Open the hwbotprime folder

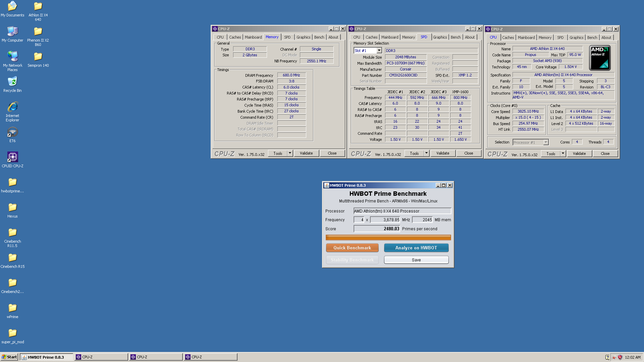(12, 185)
